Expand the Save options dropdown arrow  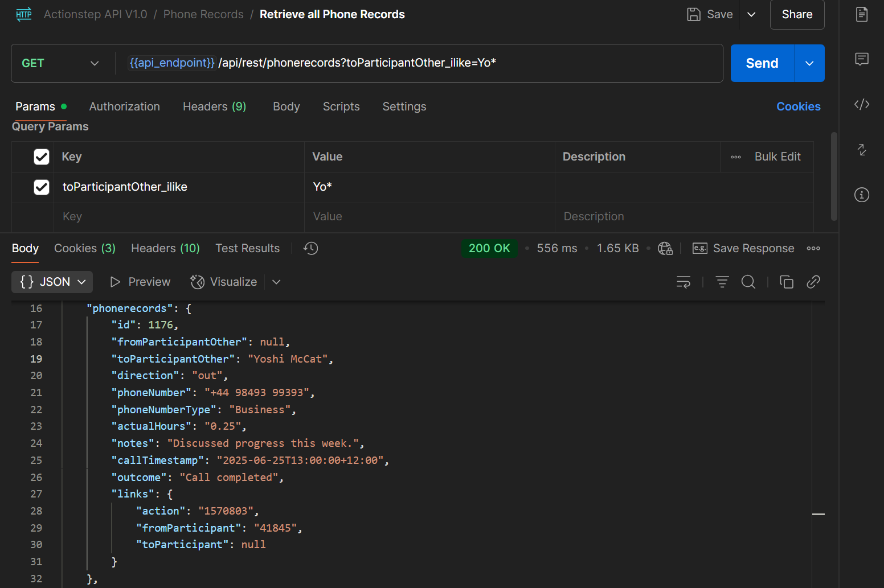click(x=751, y=14)
